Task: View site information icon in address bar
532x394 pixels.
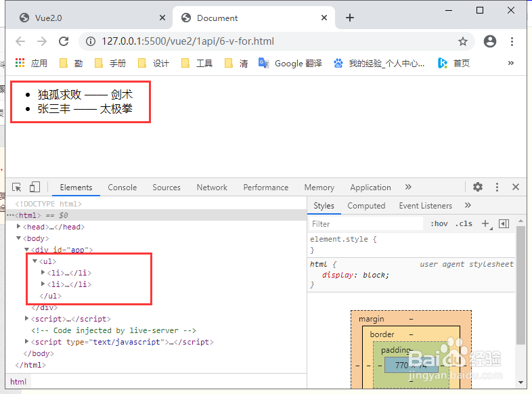Action: coord(91,41)
